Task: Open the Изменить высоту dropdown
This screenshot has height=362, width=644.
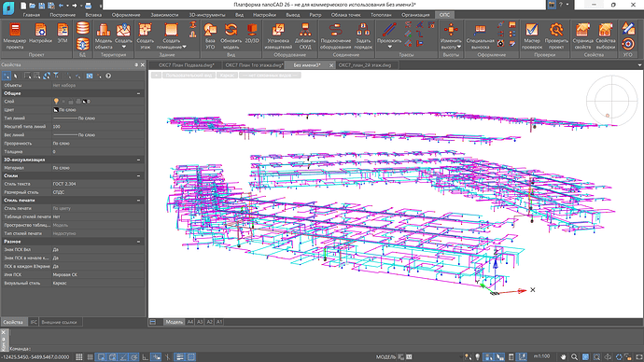Action: tap(459, 47)
